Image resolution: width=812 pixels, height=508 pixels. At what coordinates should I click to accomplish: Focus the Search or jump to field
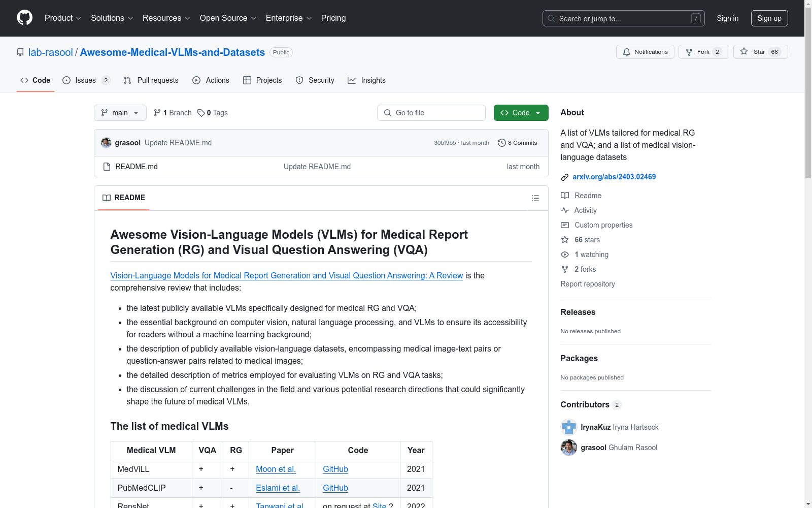[x=624, y=18]
